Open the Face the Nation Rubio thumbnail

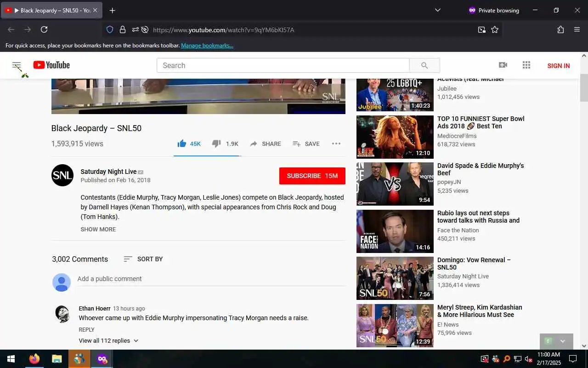point(395,231)
